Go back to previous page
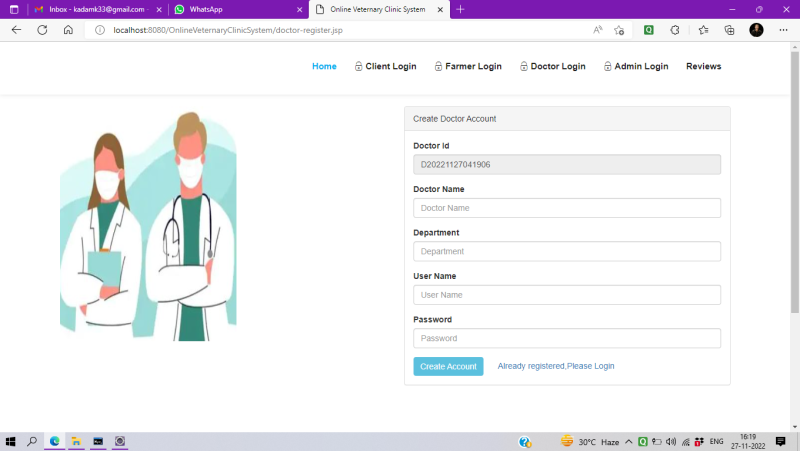 click(x=16, y=30)
